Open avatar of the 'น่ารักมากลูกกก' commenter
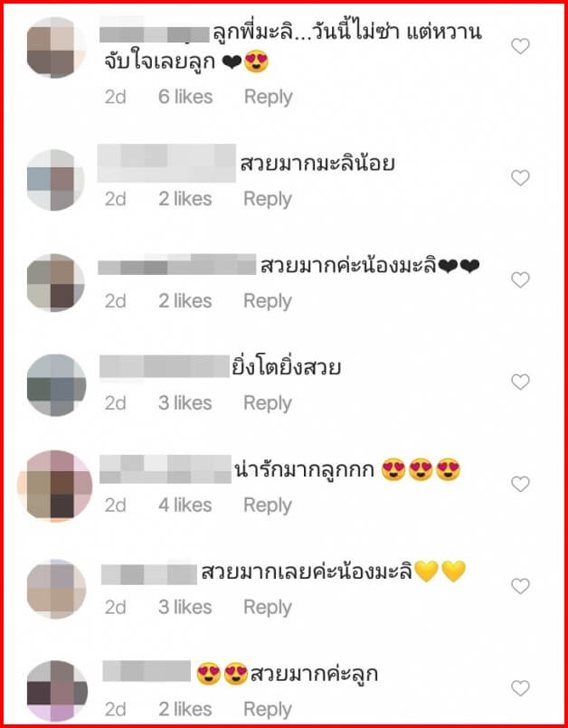The image size is (568, 728). [x=55, y=487]
